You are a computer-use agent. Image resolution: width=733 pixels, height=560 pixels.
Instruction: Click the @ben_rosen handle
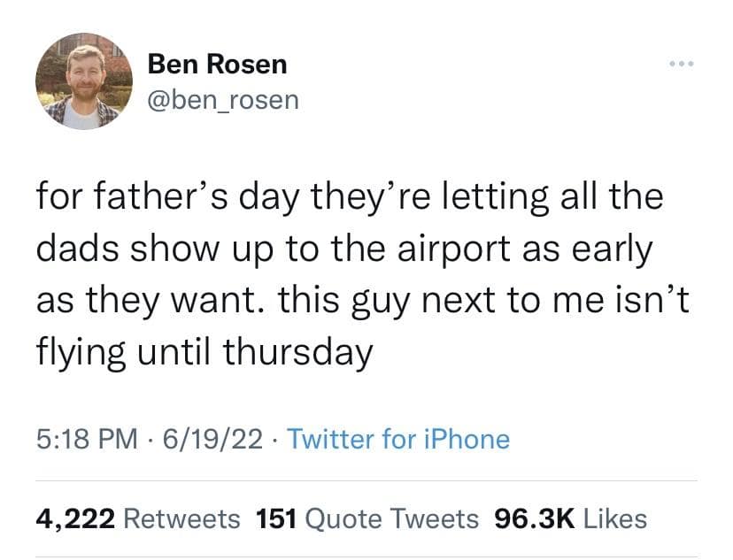[x=223, y=100]
